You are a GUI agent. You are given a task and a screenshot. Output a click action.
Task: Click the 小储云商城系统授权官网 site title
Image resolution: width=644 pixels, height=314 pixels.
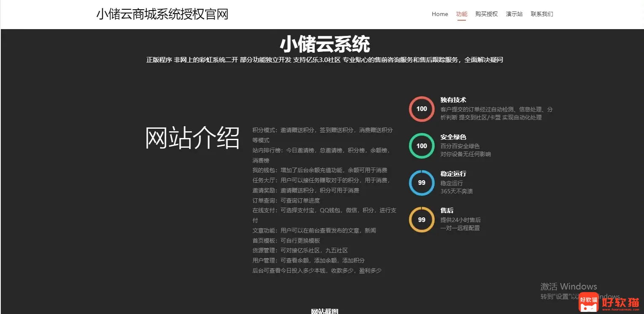click(x=162, y=14)
